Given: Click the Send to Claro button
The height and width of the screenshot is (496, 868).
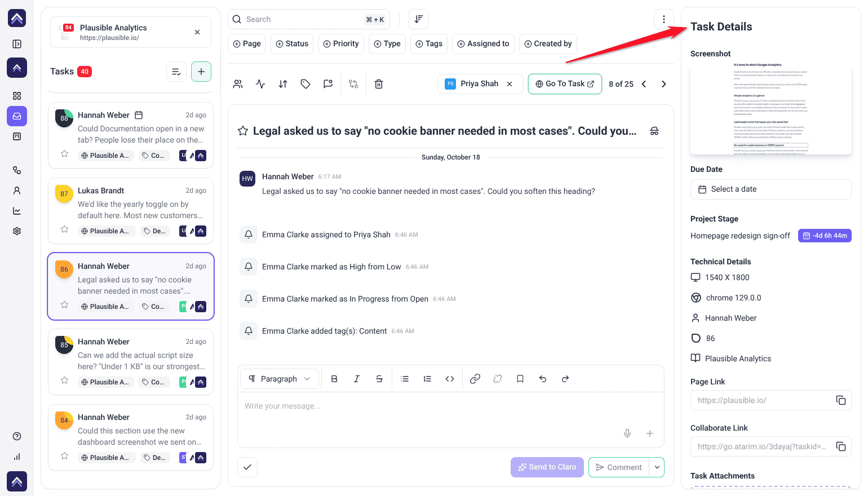Looking at the screenshot, I should coord(547,467).
